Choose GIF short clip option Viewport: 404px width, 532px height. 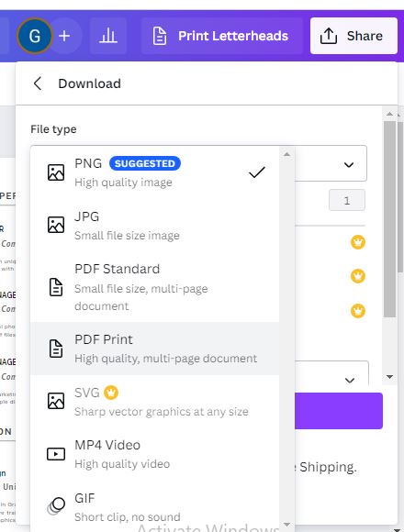coord(154,507)
